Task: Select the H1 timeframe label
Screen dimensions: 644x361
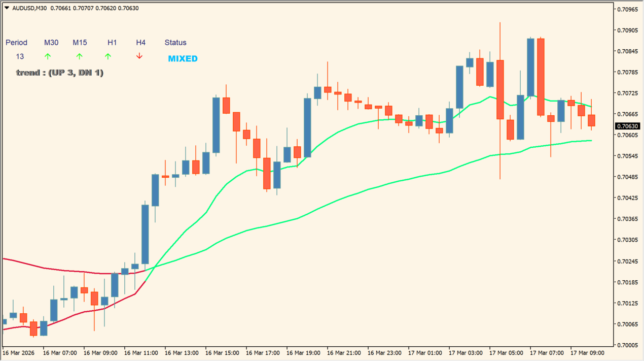Action: [112, 43]
